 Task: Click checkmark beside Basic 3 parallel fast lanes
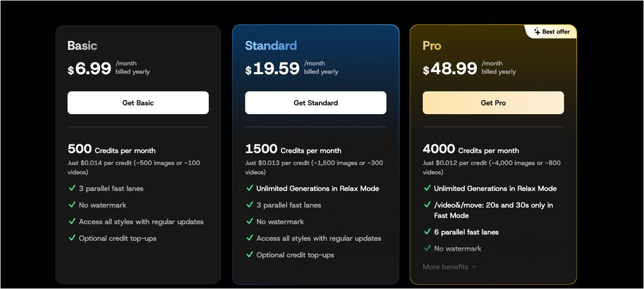pyautogui.click(x=72, y=188)
